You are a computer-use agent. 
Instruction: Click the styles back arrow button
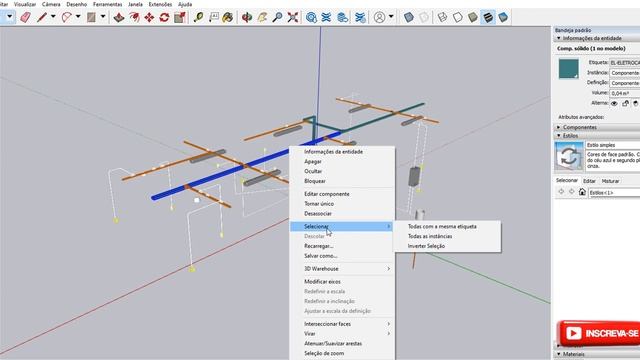coord(561,192)
